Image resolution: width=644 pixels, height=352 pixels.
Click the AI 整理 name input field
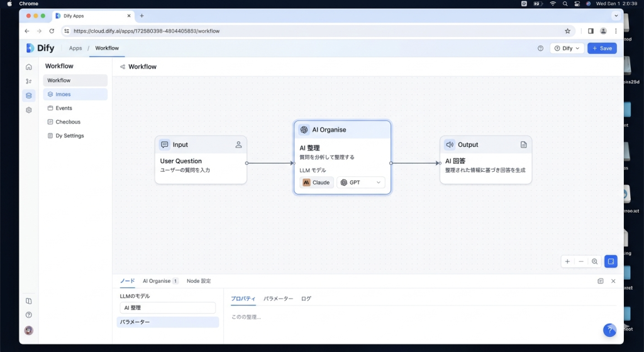pyautogui.click(x=167, y=308)
